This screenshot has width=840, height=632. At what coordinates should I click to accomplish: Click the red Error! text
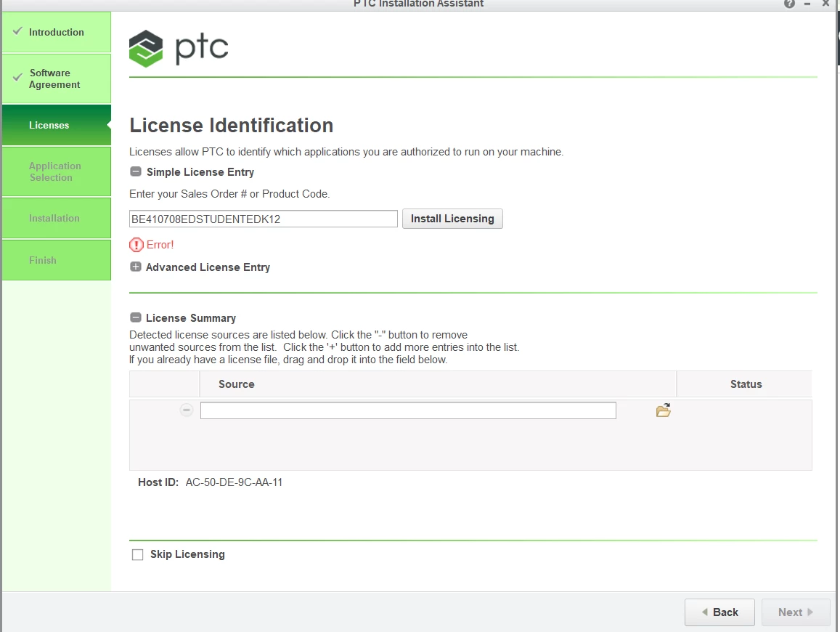[160, 245]
